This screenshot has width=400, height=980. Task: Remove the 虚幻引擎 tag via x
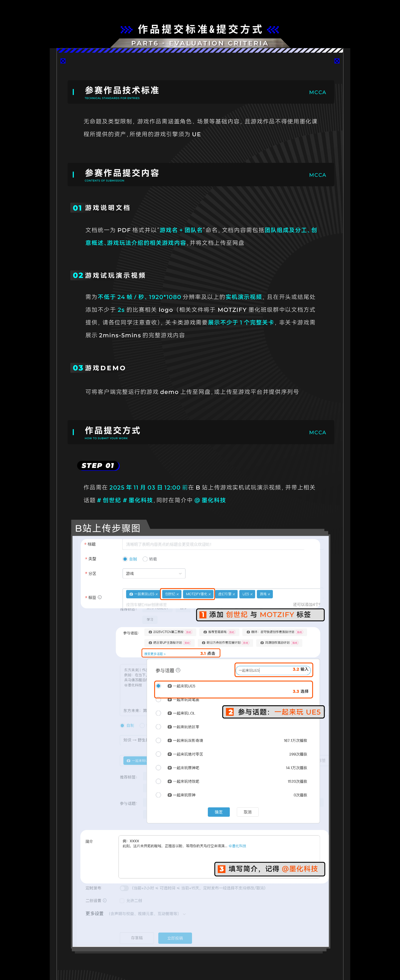click(234, 594)
